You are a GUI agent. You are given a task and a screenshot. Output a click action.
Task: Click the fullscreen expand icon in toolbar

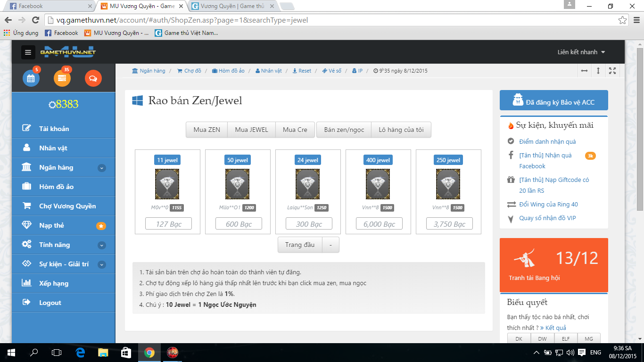[x=612, y=71]
